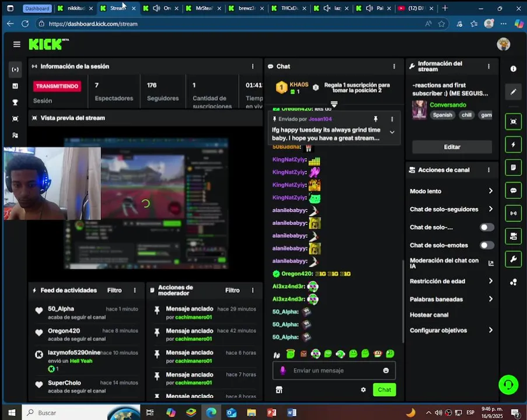Expand Configurar objetivos options
Image resolution: width=527 pixels, height=420 pixels.
click(x=490, y=330)
